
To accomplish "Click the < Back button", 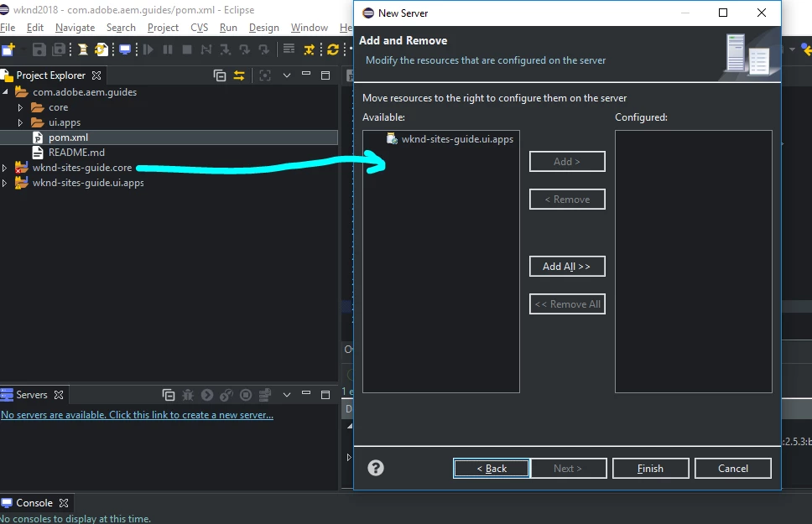I will [492, 469].
